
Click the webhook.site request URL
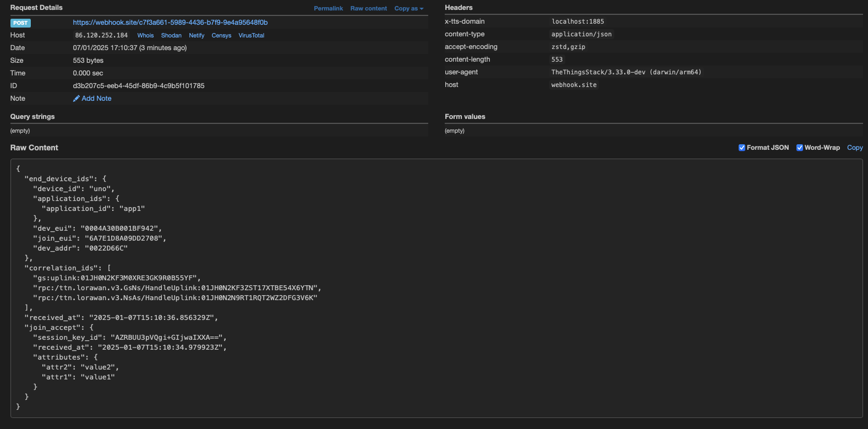click(x=170, y=23)
